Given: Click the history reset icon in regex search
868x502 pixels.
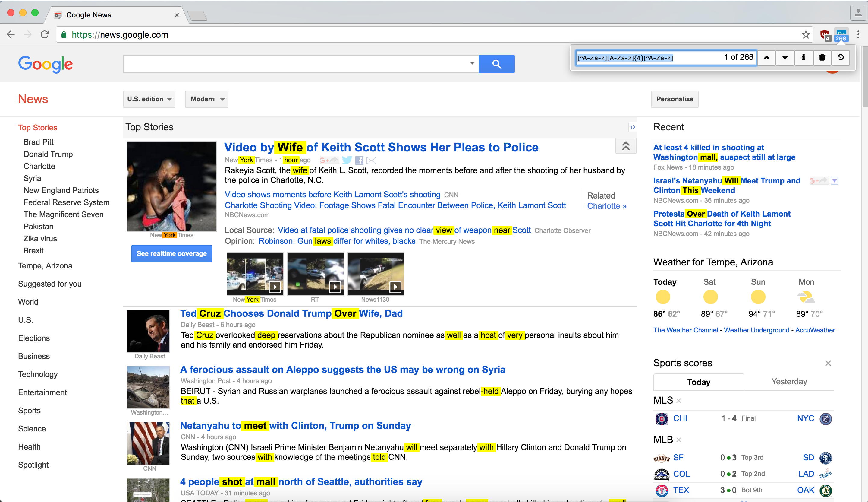Looking at the screenshot, I should (x=841, y=58).
